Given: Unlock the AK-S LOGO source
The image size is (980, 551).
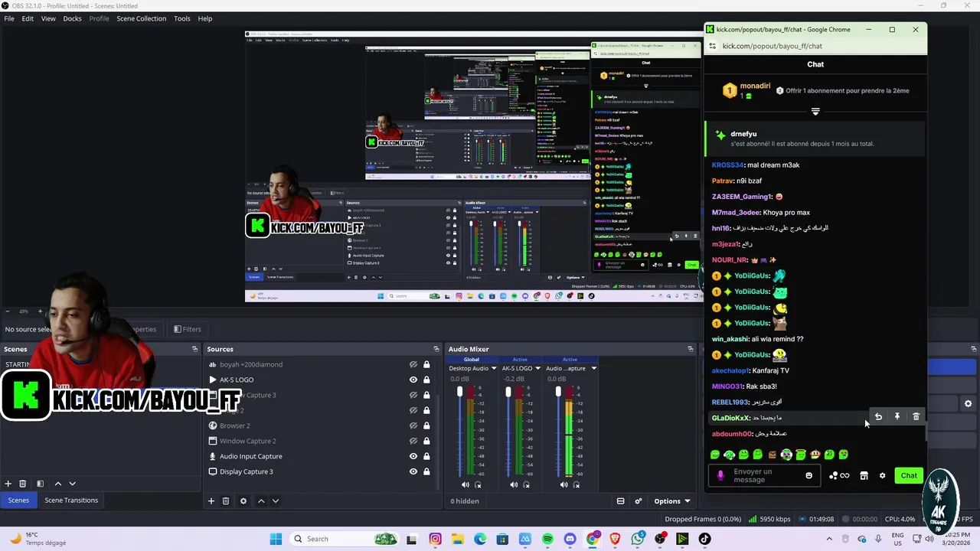Looking at the screenshot, I should (426, 380).
